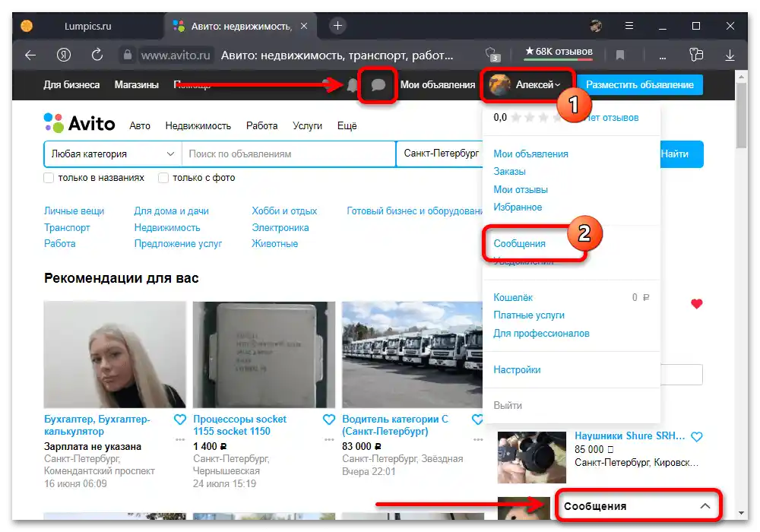Select 'Мои отзывы' in account dropdown
This screenshot has height=532, width=760.
coord(521,189)
